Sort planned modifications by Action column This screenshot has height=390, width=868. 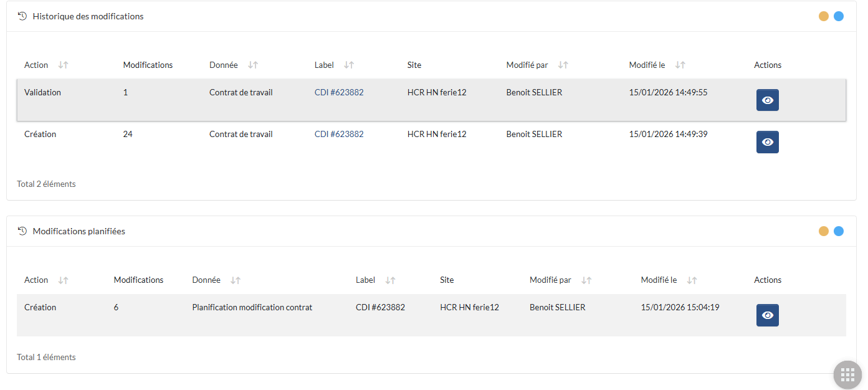click(x=63, y=280)
